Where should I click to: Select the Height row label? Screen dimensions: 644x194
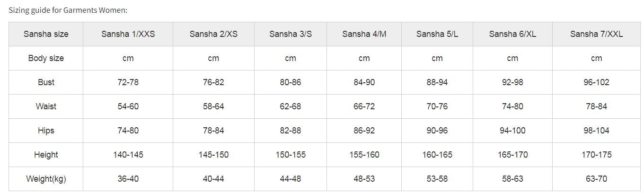tap(46, 155)
